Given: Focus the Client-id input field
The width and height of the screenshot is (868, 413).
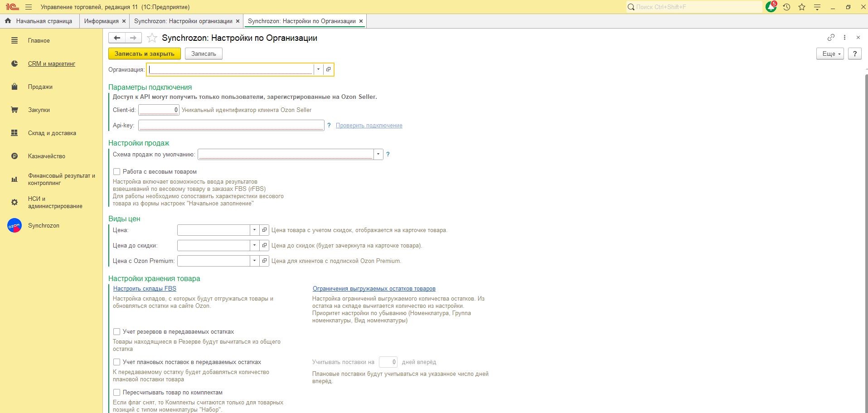Looking at the screenshot, I should (159, 110).
